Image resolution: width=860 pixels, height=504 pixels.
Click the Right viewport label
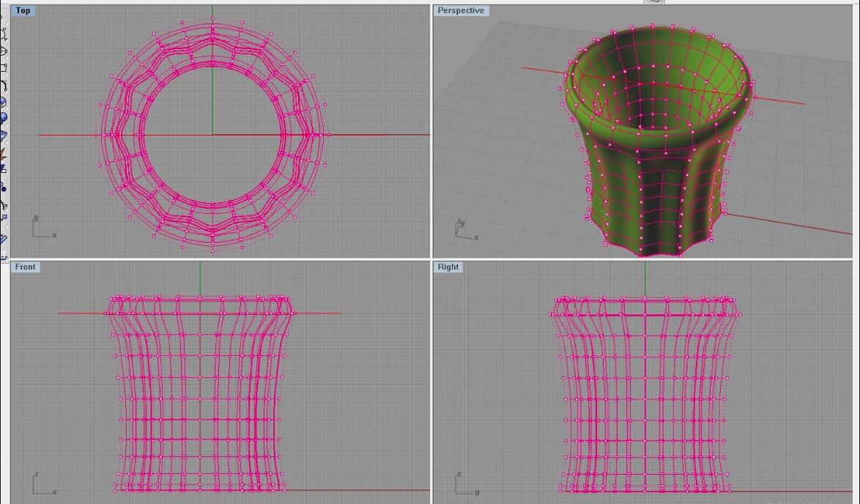[x=448, y=267]
